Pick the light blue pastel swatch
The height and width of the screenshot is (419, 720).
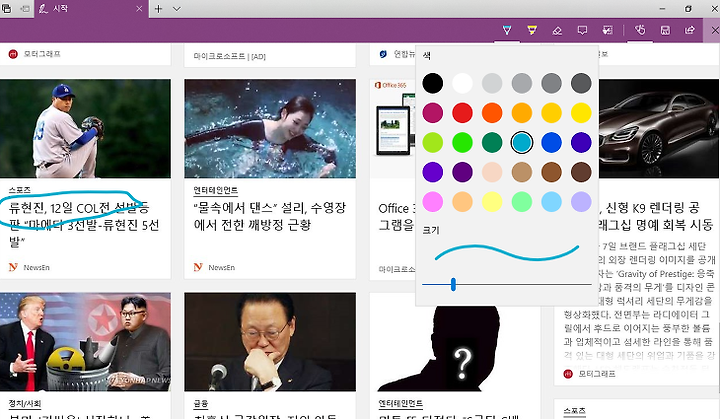tap(551, 202)
